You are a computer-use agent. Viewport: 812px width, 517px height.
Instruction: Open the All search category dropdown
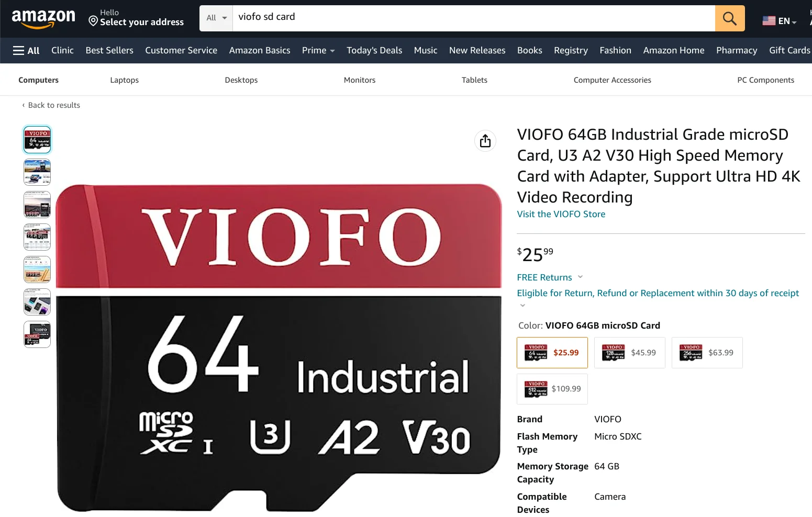[216, 18]
